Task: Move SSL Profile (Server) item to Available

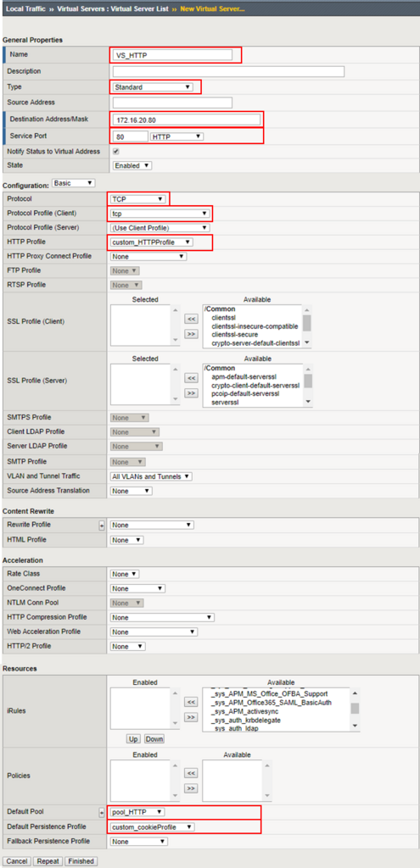Action: click(x=191, y=392)
